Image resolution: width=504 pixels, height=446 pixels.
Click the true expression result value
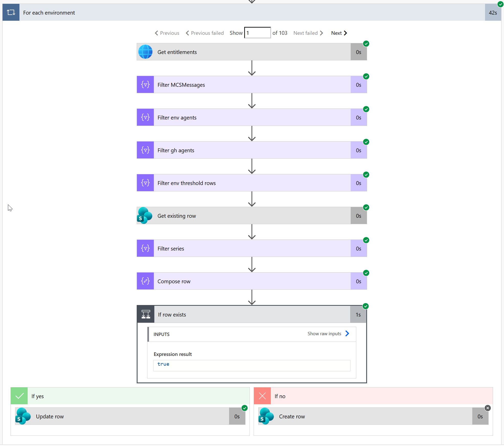pos(163,364)
